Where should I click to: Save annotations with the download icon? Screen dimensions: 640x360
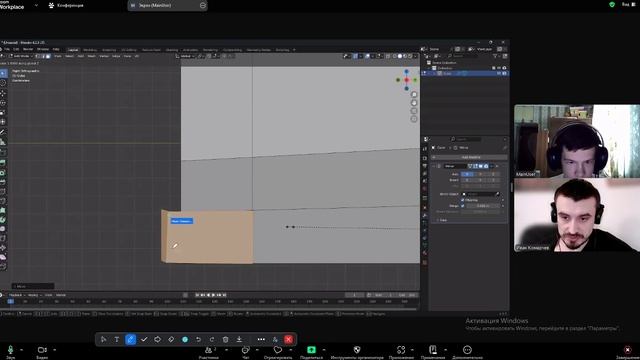click(x=239, y=339)
